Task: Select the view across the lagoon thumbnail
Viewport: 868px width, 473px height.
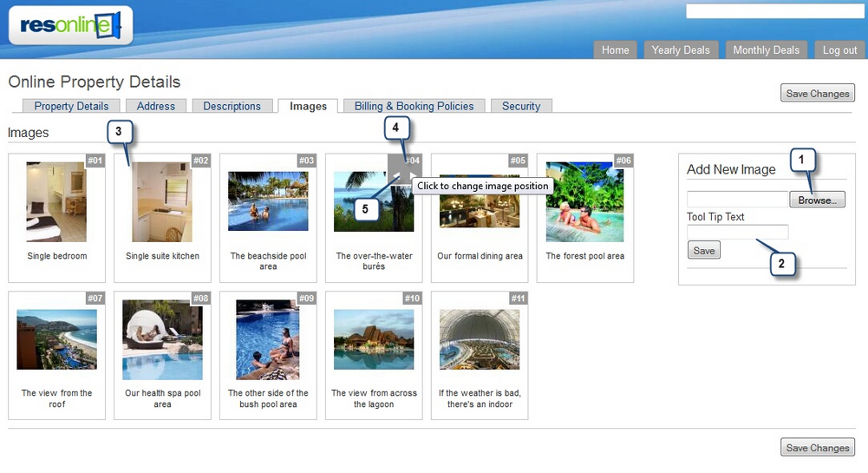Action: (374, 339)
